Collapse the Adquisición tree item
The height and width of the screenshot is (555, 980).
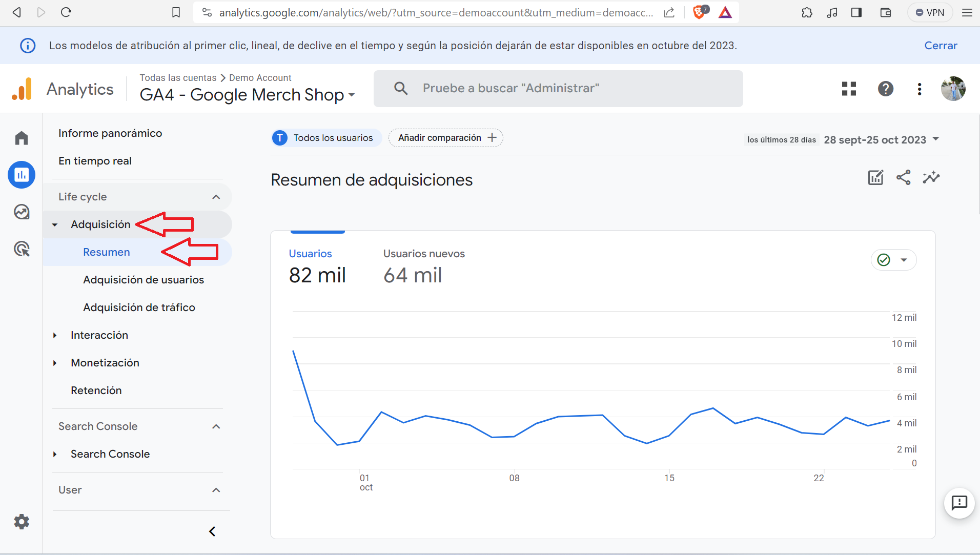[55, 224]
